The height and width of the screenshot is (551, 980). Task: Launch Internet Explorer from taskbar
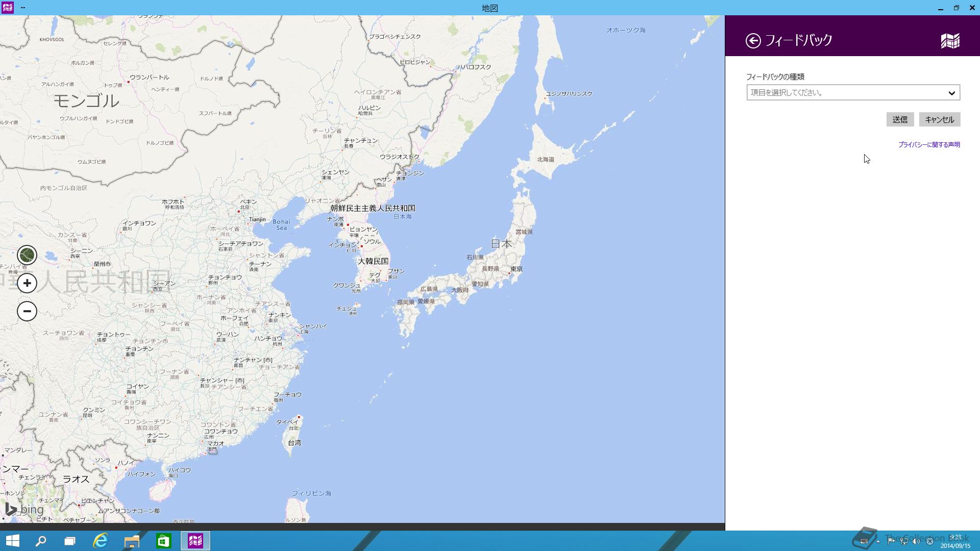tap(101, 541)
